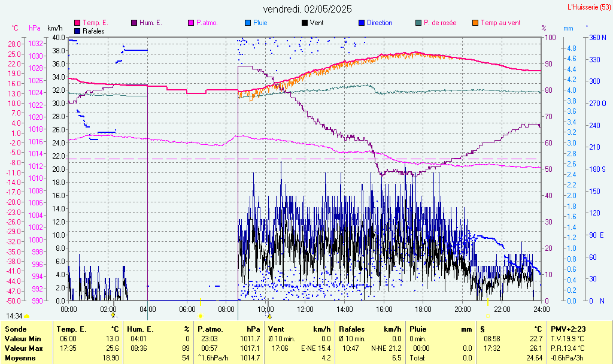Click the Vent legend label
Viewport: 613px width, 364px height.
click(x=317, y=23)
